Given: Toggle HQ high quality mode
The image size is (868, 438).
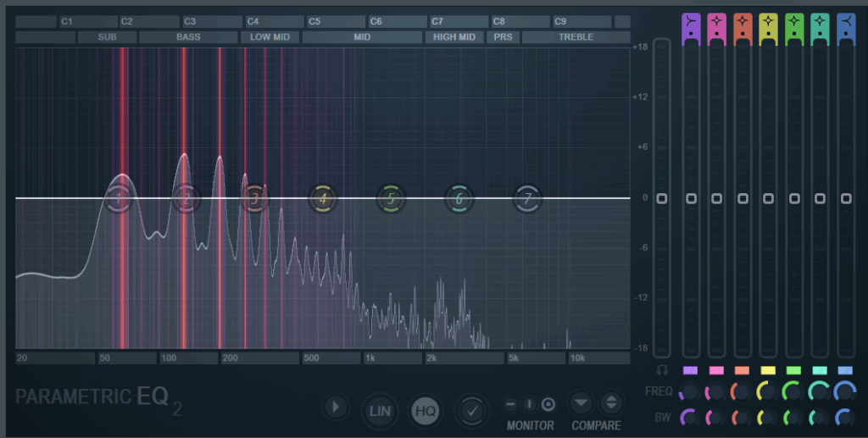Looking at the screenshot, I should [x=425, y=410].
